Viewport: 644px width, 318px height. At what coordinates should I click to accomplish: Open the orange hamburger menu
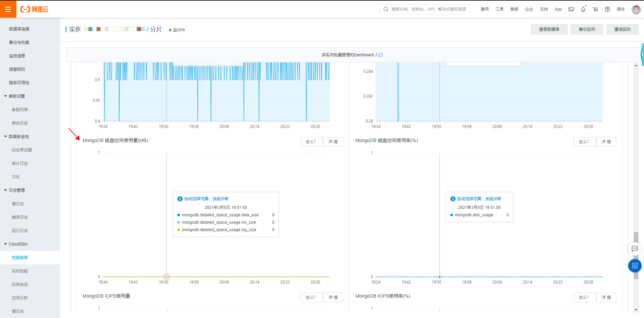8,9
